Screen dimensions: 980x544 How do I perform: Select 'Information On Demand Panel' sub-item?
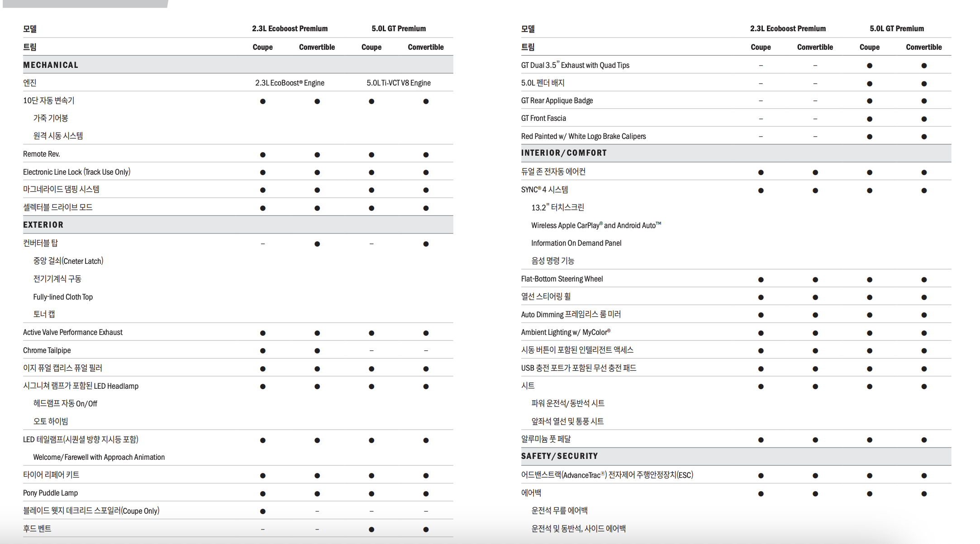[576, 243]
